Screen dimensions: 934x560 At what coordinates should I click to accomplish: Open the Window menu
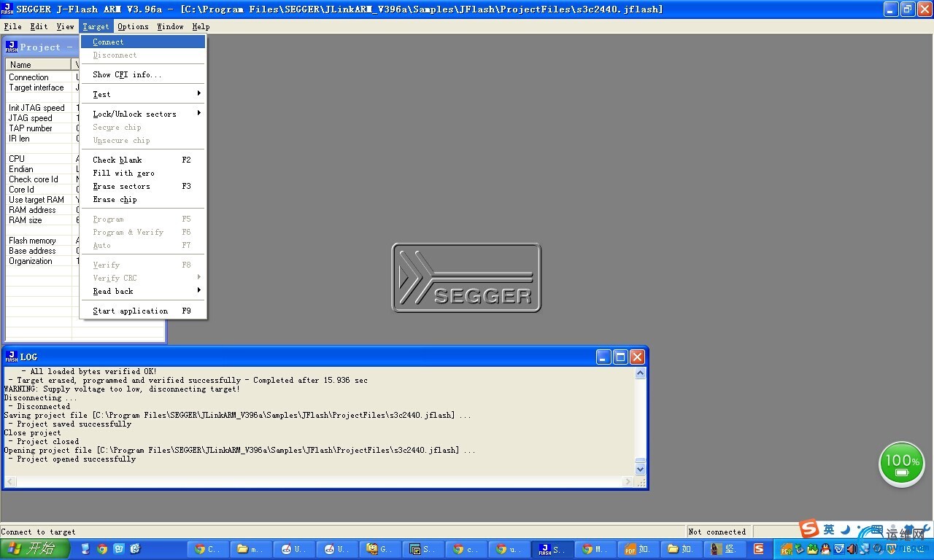pos(170,26)
